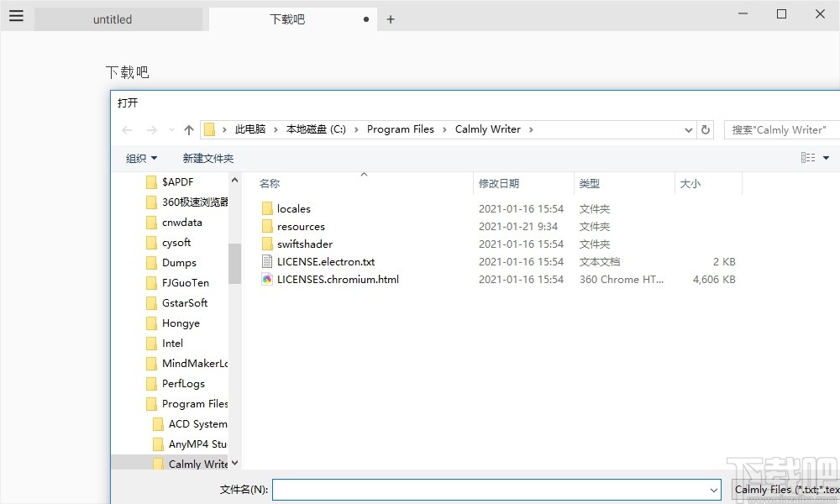Expand the chevron after Program Files
Image resolution: width=840 pixels, height=504 pixels.
point(444,129)
